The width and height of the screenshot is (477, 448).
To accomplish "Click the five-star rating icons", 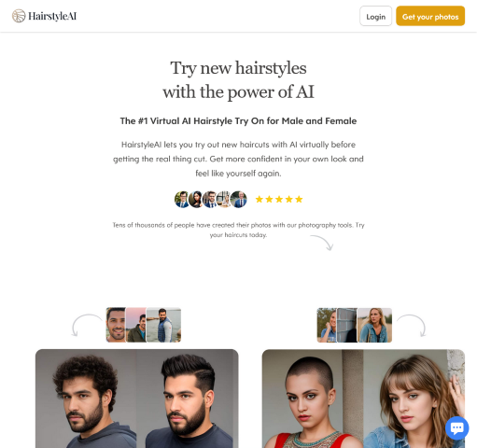I will pyautogui.click(x=279, y=199).
